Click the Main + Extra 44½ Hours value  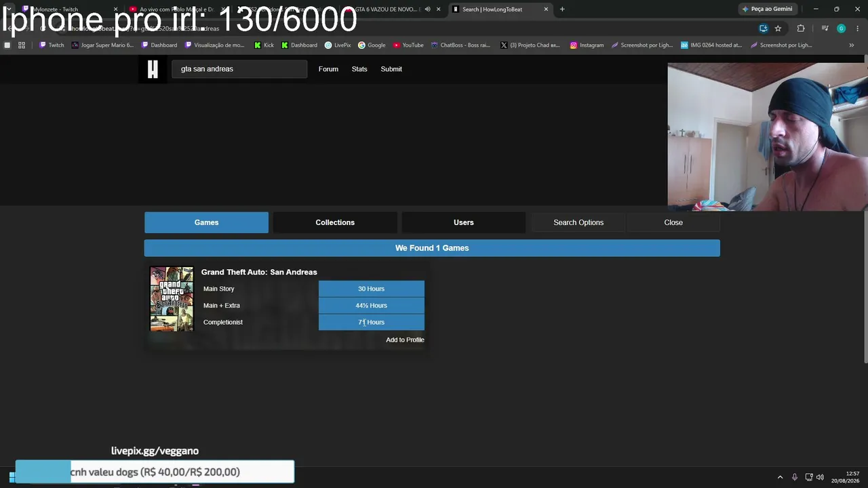click(x=372, y=306)
